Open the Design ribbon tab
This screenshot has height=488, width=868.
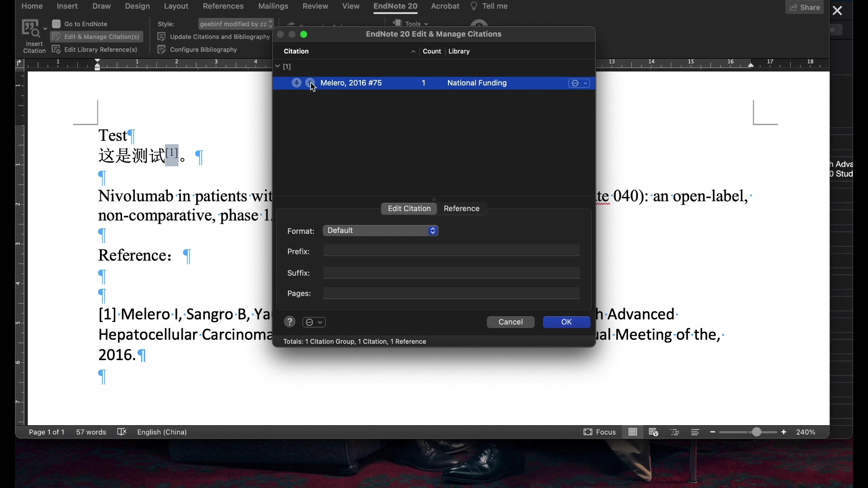coord(137,6)
